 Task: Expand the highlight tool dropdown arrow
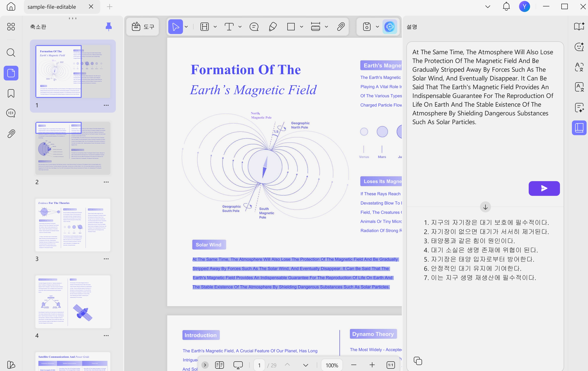[x=215, y=27]
